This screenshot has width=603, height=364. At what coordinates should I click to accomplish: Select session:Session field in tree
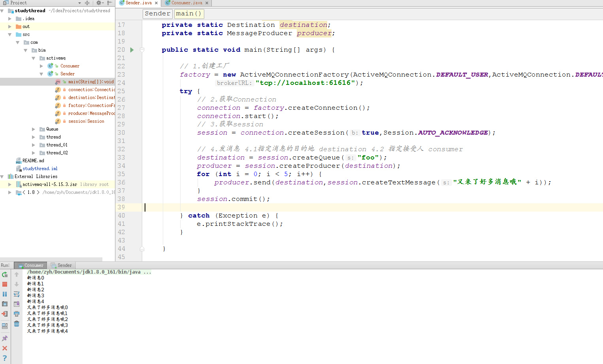click(86, 121)
